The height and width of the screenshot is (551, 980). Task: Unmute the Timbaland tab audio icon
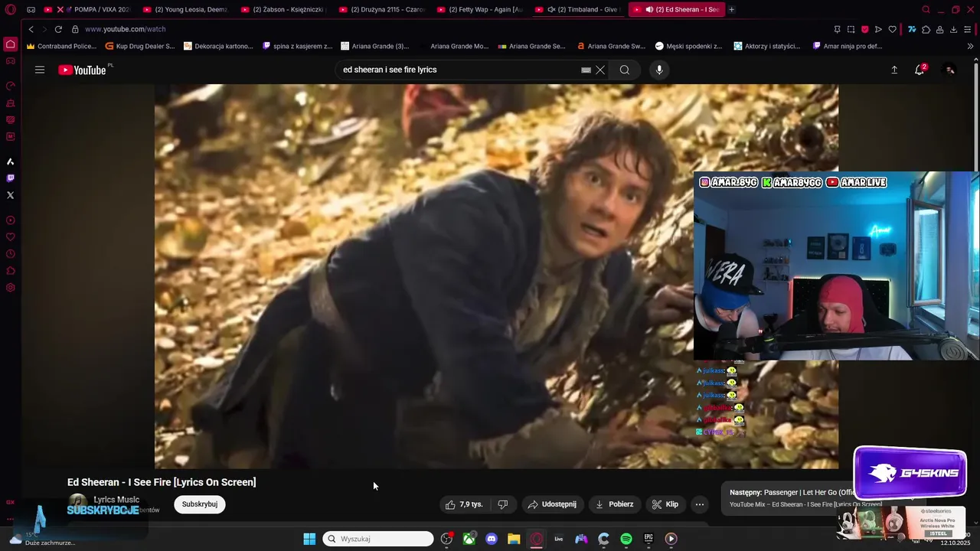(x=551, y=10)
